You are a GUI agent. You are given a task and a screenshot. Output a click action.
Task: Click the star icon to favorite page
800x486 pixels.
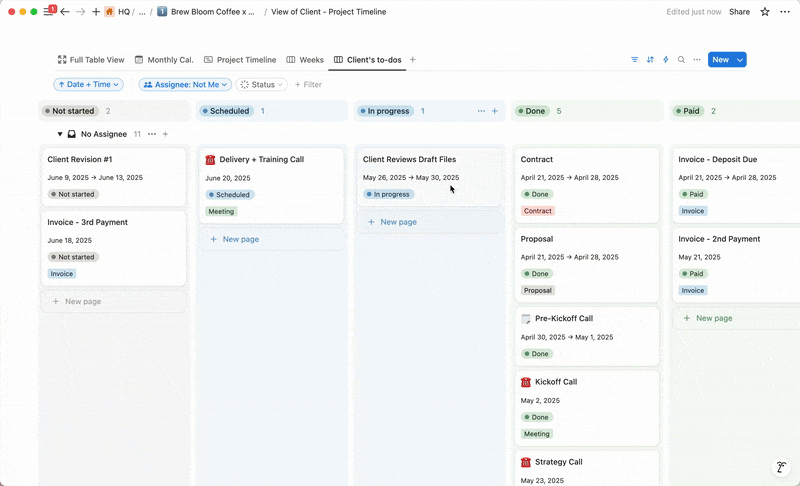[765, 12]
